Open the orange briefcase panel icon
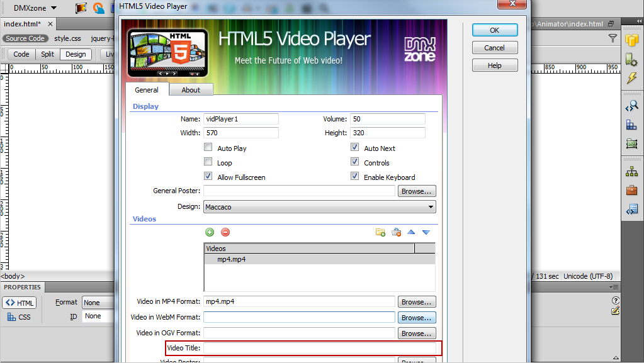This screenshot has height=363, width=644. pos(631,190)
